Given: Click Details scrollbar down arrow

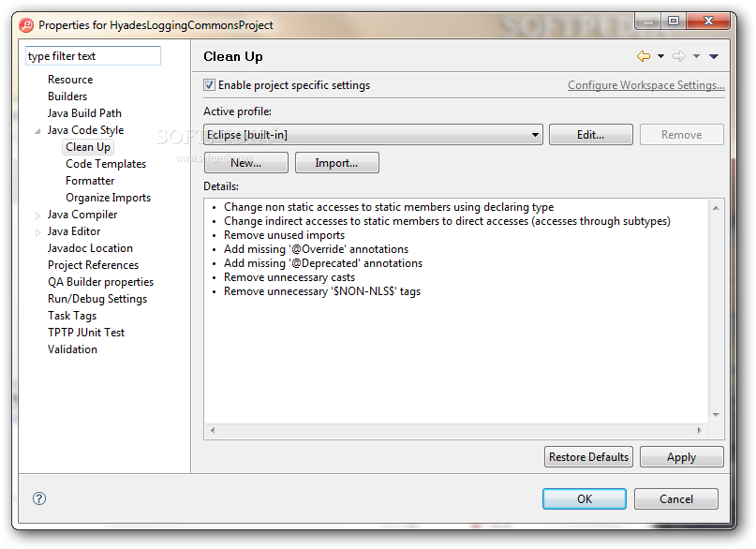Looking at the screenshot, I should pyautogui.click(x=716, y=415).
